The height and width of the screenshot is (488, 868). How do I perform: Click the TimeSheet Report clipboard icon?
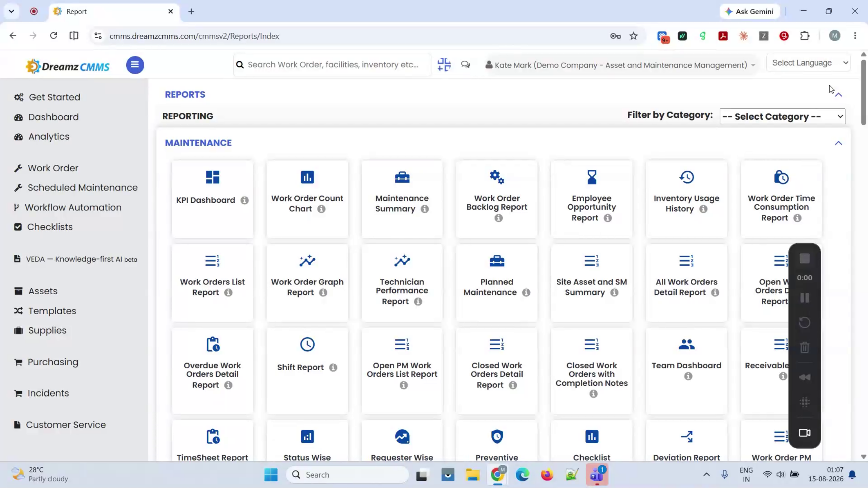point(213,436)
